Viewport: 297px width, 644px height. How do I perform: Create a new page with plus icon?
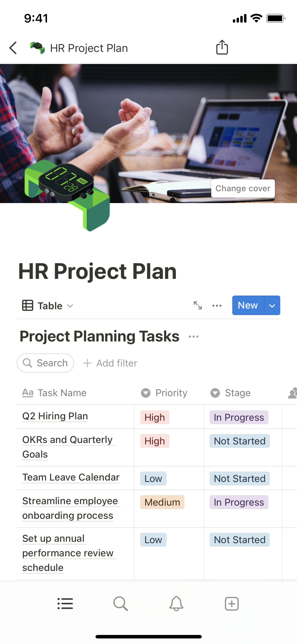[232, 604]
